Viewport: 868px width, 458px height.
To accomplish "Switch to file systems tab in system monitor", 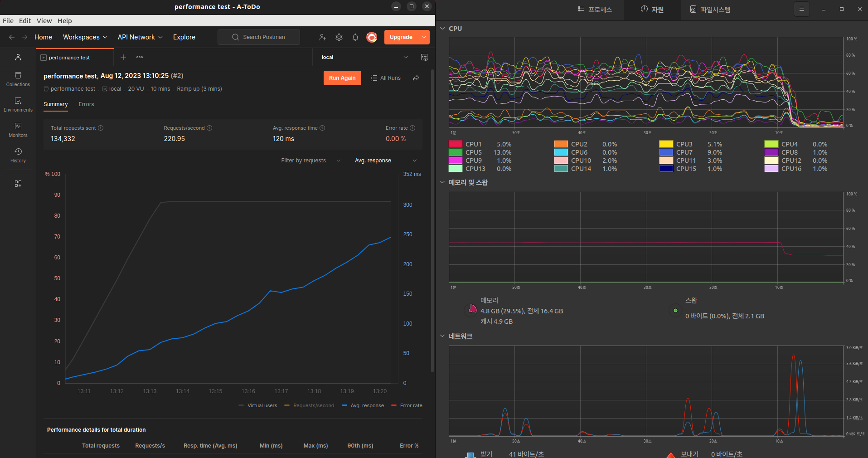I will point(710,10).
